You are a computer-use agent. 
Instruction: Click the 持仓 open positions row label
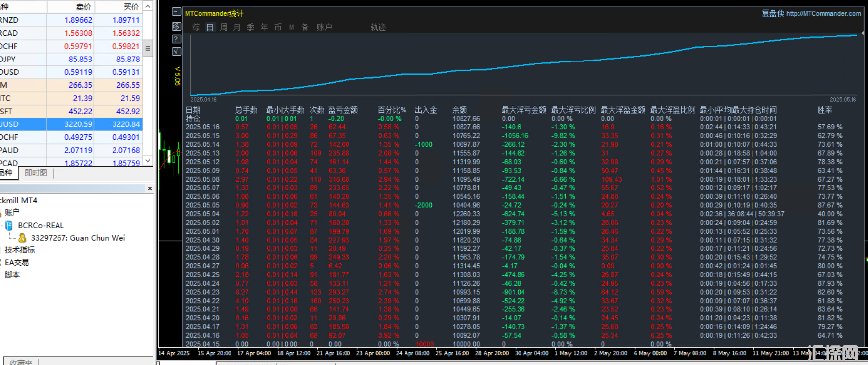(x=193, y=119)
